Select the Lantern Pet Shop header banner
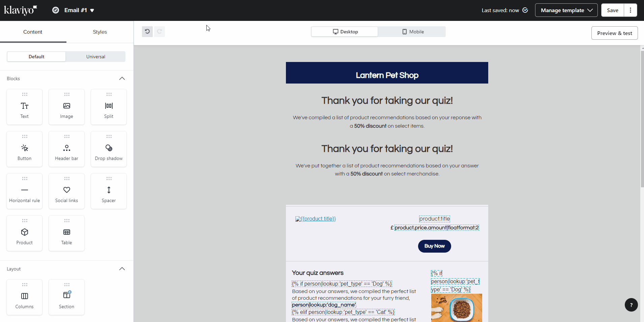644x322 pixels. coord(387,73)
